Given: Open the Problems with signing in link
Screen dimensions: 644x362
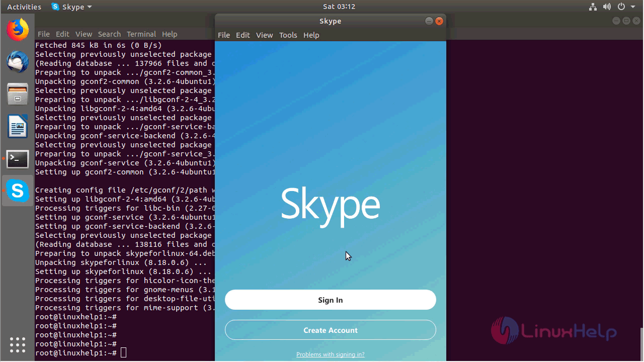Looking at the screenshot, I should (331, 354).
